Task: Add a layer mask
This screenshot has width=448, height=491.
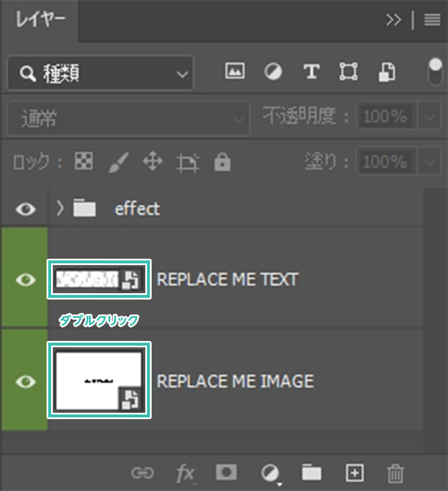Action: tap(226, 473)
